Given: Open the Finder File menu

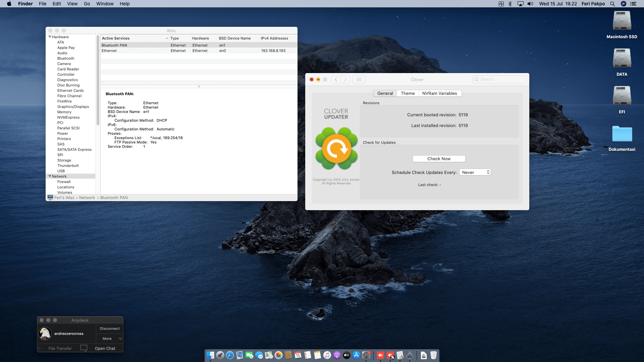Looking at the screenshot, I should (x=43, y=4).
